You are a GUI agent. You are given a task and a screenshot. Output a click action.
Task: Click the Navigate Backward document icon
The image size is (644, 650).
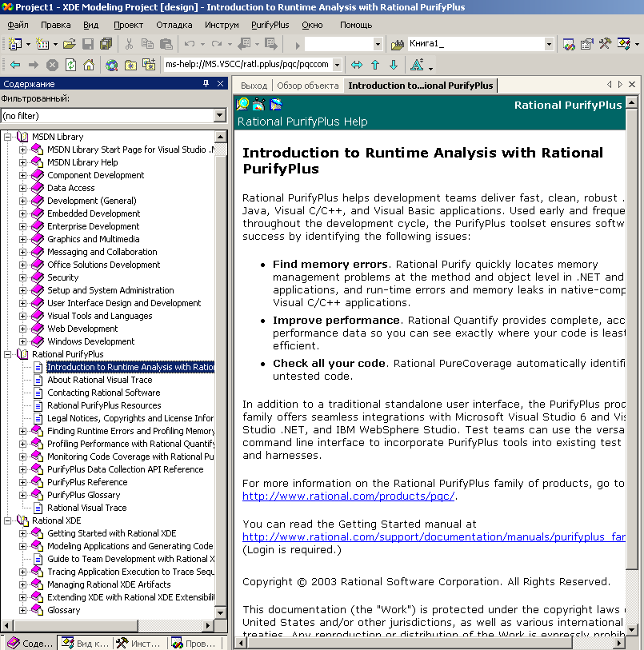click(244, 43)
